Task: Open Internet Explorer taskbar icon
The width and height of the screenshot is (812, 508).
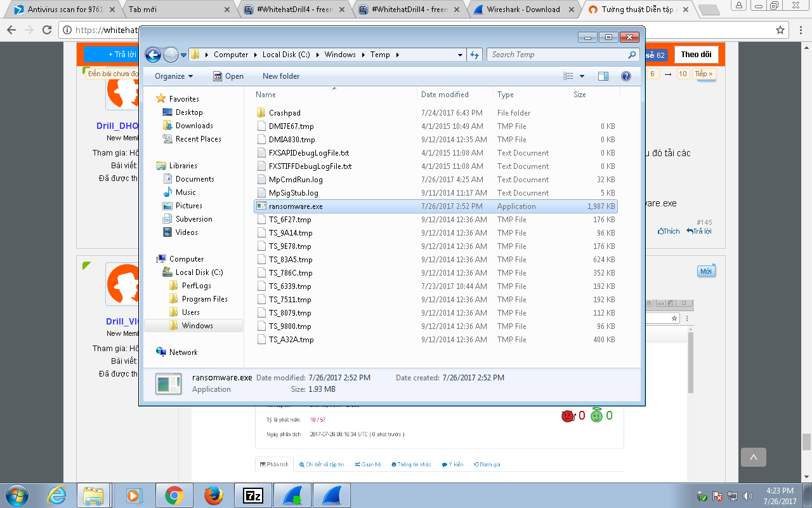Action: point(56,495)
